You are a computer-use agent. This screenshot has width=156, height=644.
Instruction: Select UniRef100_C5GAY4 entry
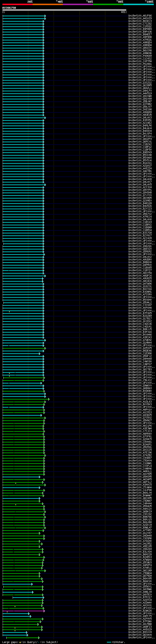[x=140, y=461]
